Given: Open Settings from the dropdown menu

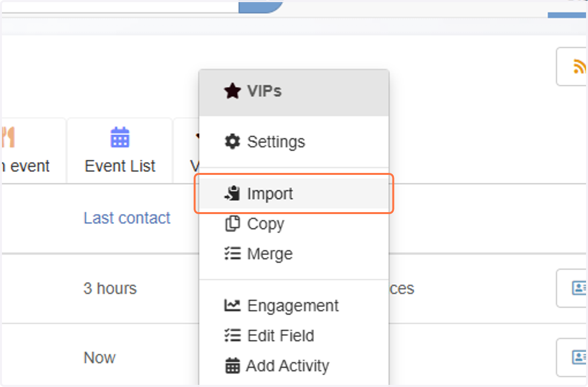Looking at the screenshot, I should tap(294, 142).
